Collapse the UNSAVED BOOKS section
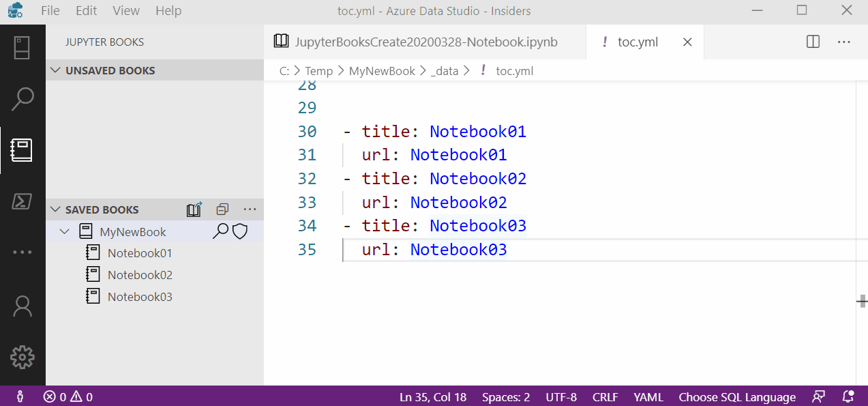Image resolution: width=868 pixels, height=406 pixels. point(54,70)
